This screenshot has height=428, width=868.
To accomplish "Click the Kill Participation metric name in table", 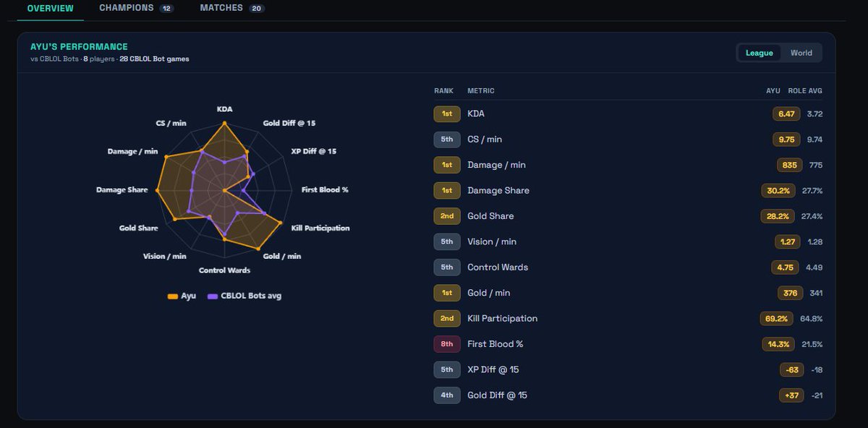I will pyautogui.click(x=503, y=318).
